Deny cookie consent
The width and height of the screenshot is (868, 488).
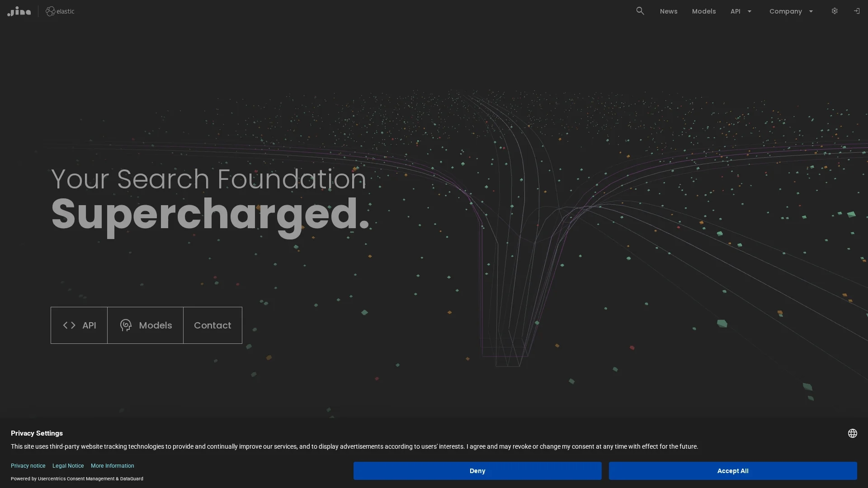coord(477,471)
